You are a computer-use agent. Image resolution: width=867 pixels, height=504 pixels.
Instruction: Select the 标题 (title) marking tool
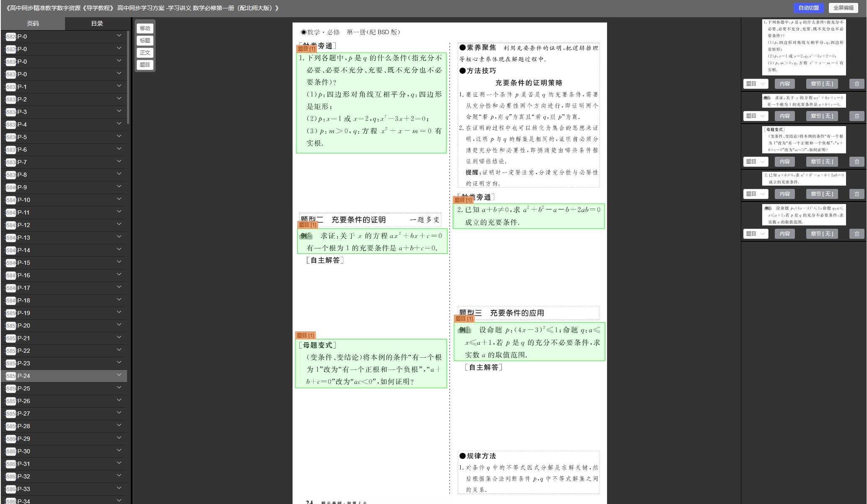[x=145, y=41]
